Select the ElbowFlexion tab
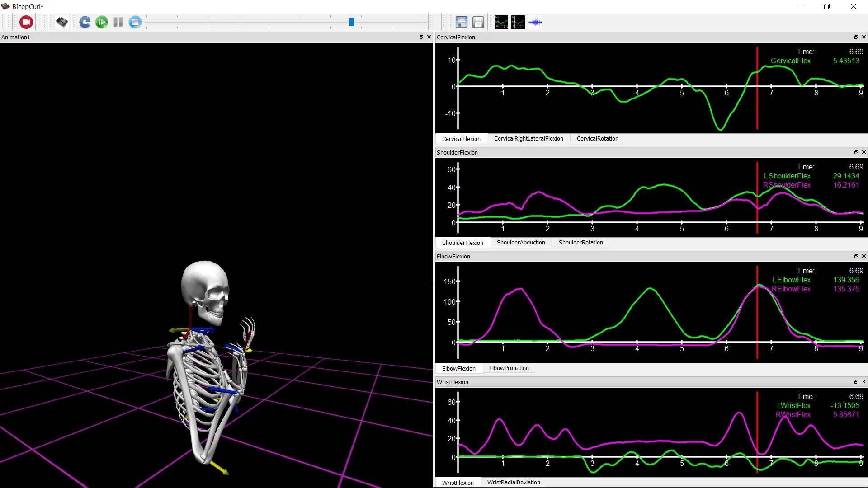This screenshot has width=868, height=488. (458, 368)
